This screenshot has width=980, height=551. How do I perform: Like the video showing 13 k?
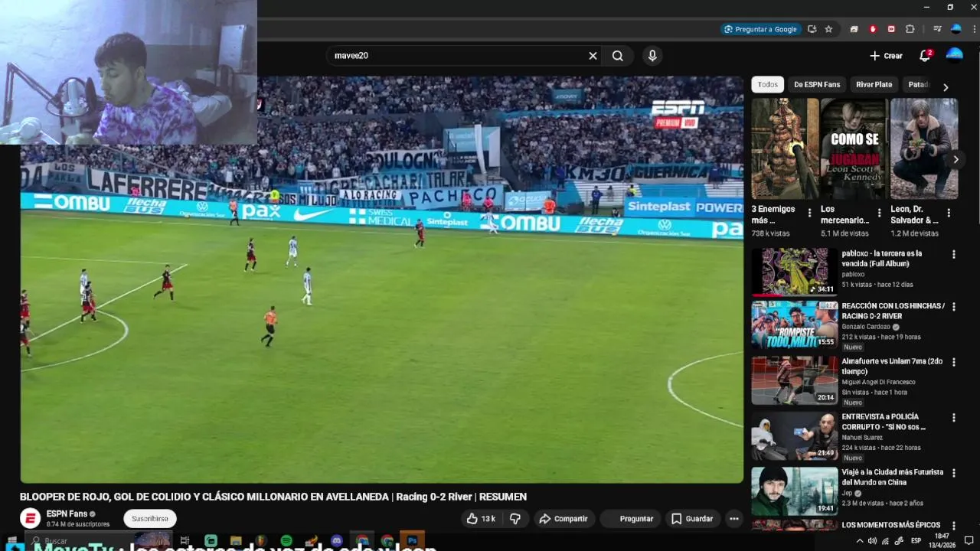pos(481,519)
